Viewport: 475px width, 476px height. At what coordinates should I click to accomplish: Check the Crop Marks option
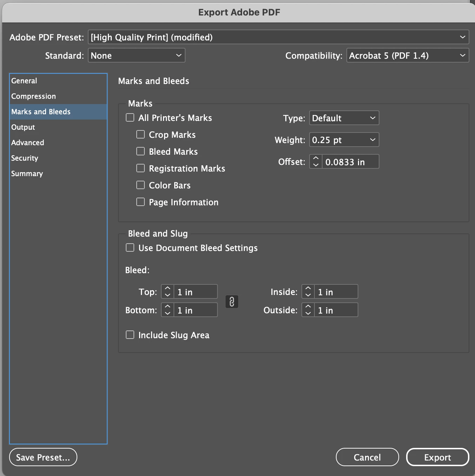[x=141, y=134]
